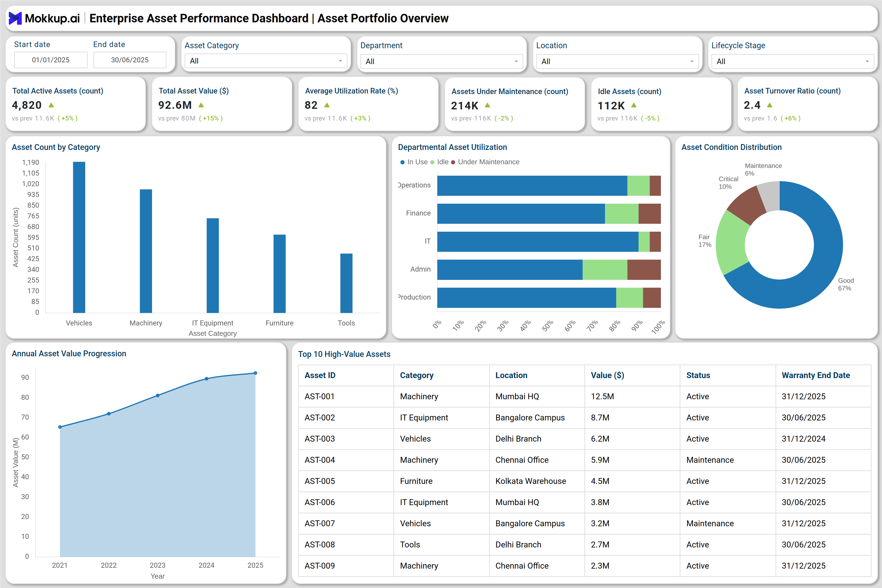The height and width of the screenshot is (588, 882).
Task: Click the 31/12/2024 warranty date
Action: [823, 439]
